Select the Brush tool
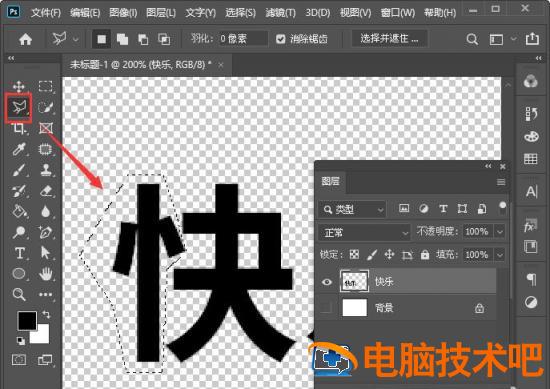 [x=19, y=170]
